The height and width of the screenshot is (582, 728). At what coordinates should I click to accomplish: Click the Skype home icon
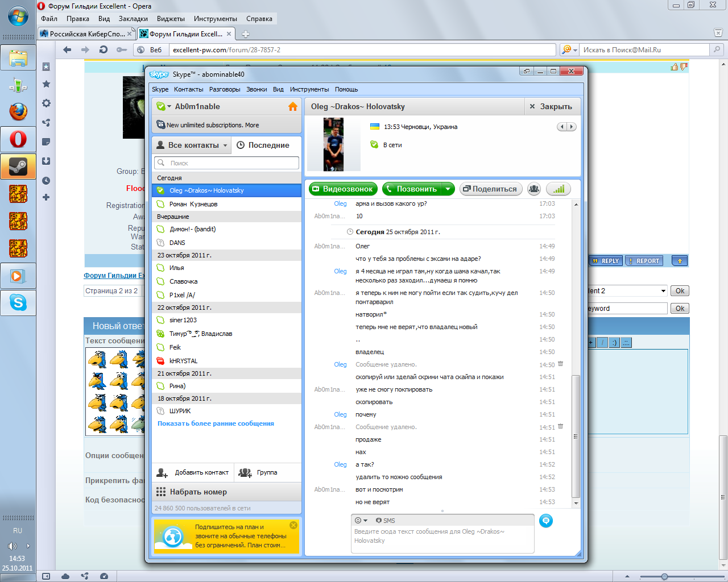coord(293,107)
